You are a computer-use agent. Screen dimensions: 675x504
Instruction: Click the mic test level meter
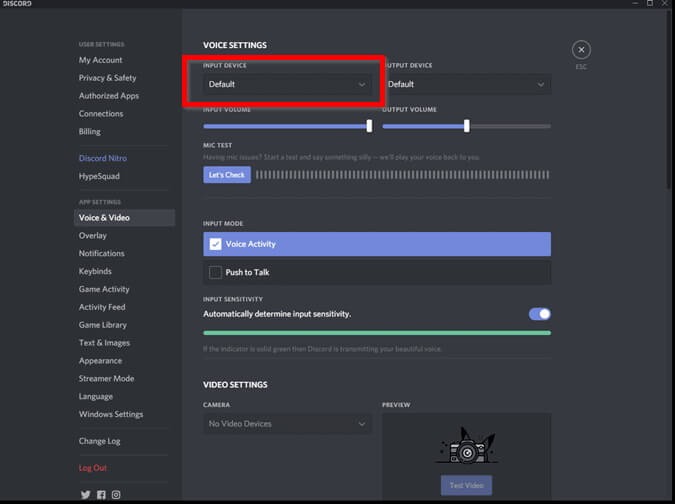(403, 175)
